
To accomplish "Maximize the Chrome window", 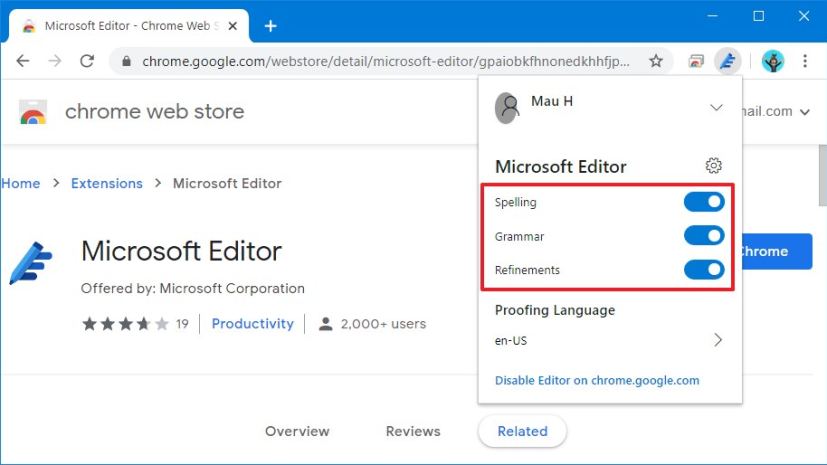I will tap(758, 16).
